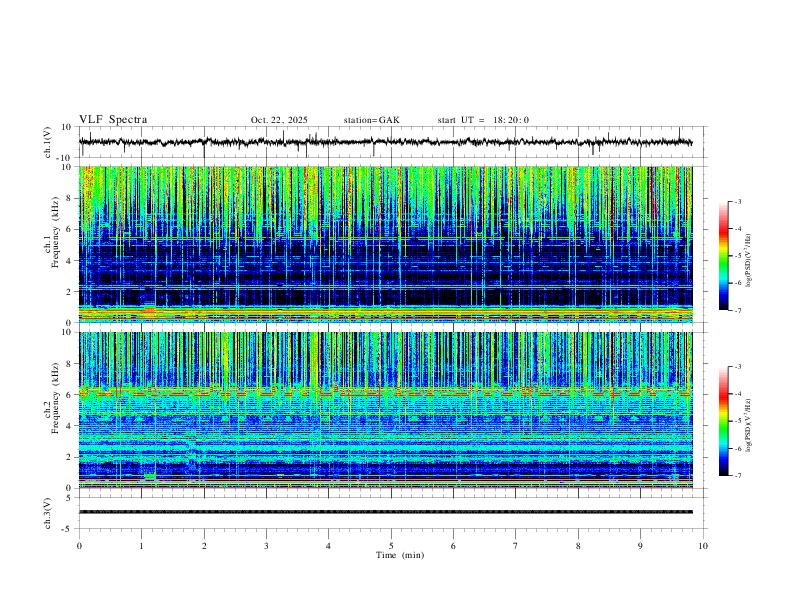
Task: Click the "ch.1(V)" waveform axis label
Action: [48, 142]
